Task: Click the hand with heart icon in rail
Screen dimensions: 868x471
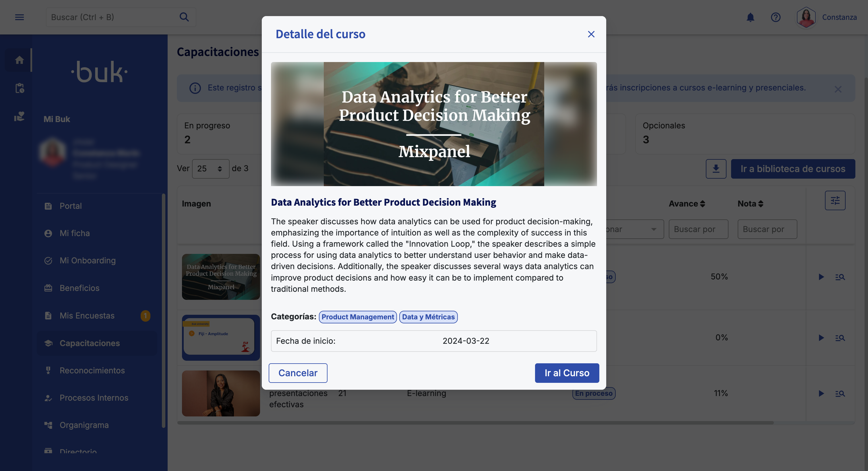Action: click(20, 116)
